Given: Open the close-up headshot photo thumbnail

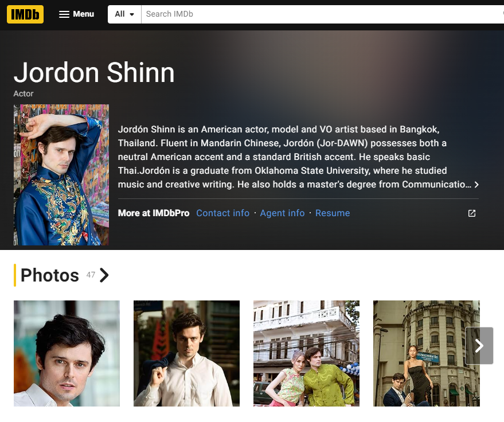Looking at the screenshot, I should pyautogui.click(x=67, y=353).
